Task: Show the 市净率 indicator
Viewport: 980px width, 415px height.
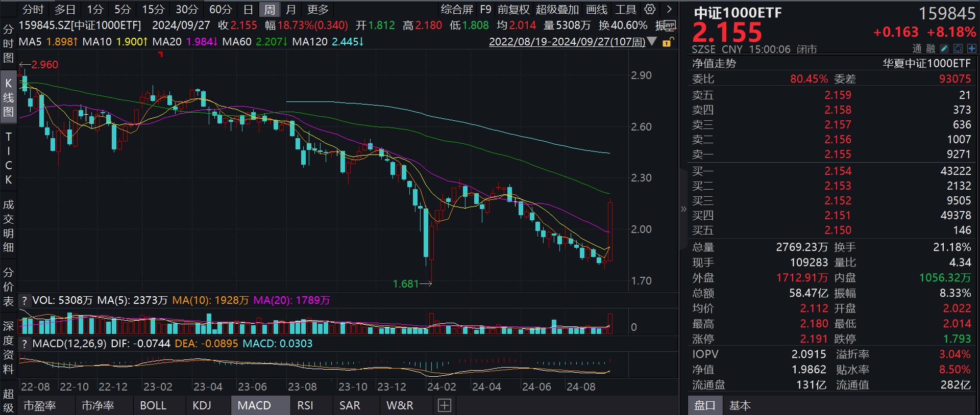Action: [x=98, y=406]
